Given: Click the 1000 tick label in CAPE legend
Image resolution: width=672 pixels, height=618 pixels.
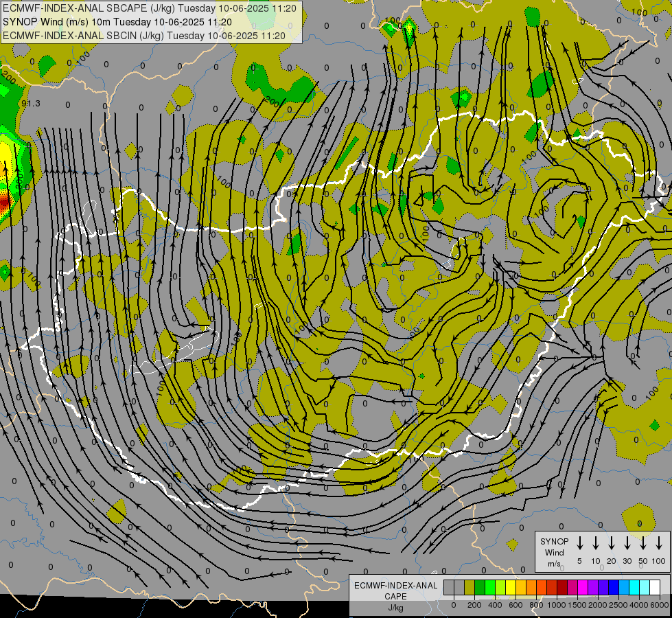Looking at the screenshot, I should click(557, 605).
